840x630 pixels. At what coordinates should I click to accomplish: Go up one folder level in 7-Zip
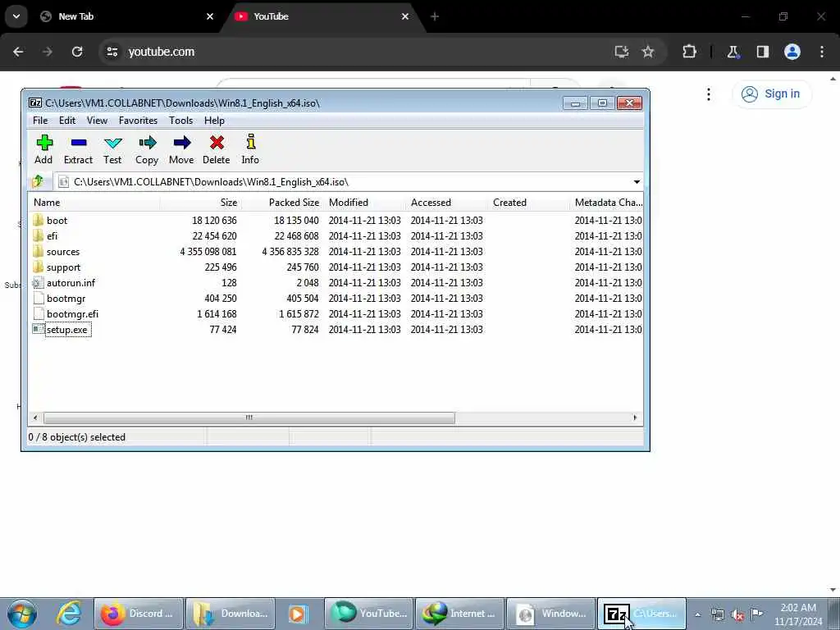click(x=38, y=181)
